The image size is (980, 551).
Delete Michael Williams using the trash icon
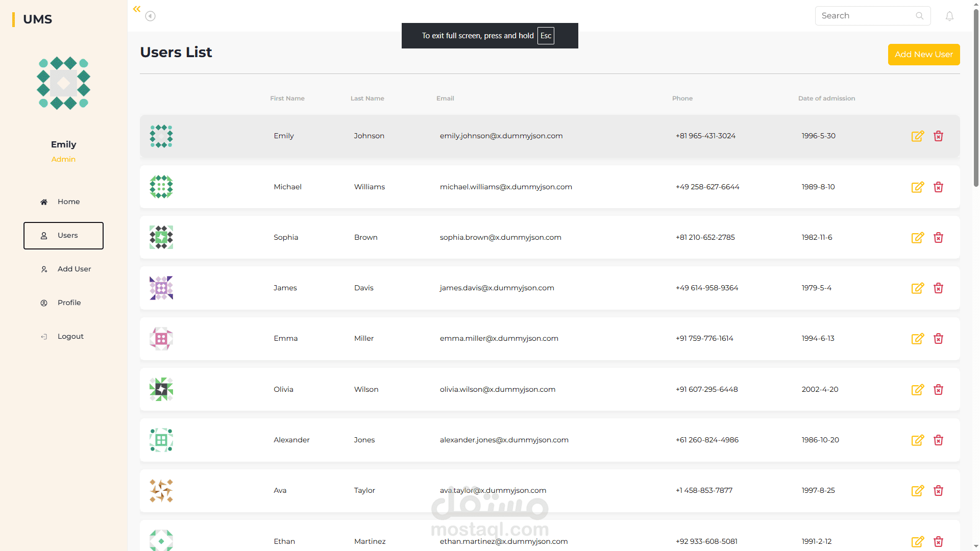point(938,187)
